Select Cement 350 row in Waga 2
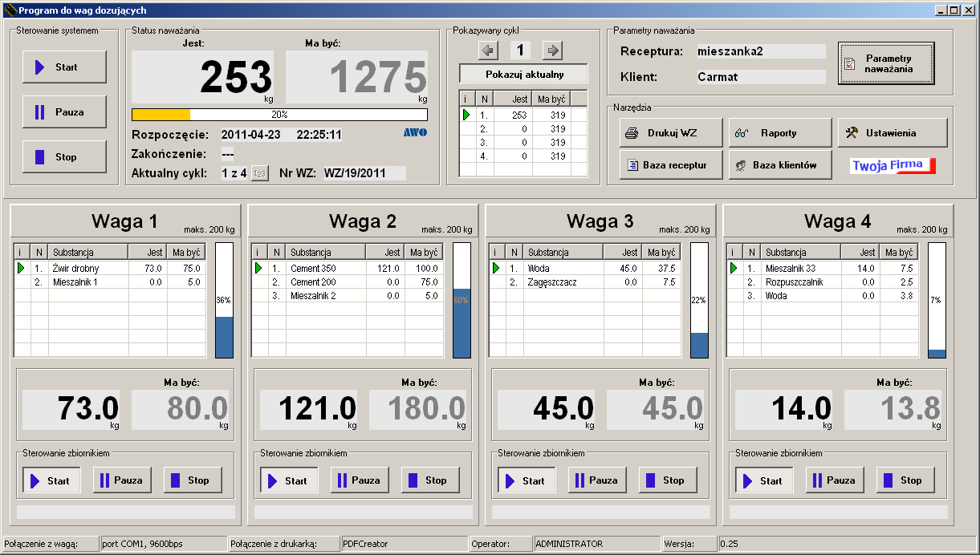The width and height of the screenshot is (980, 555). (x=348, y=269)
